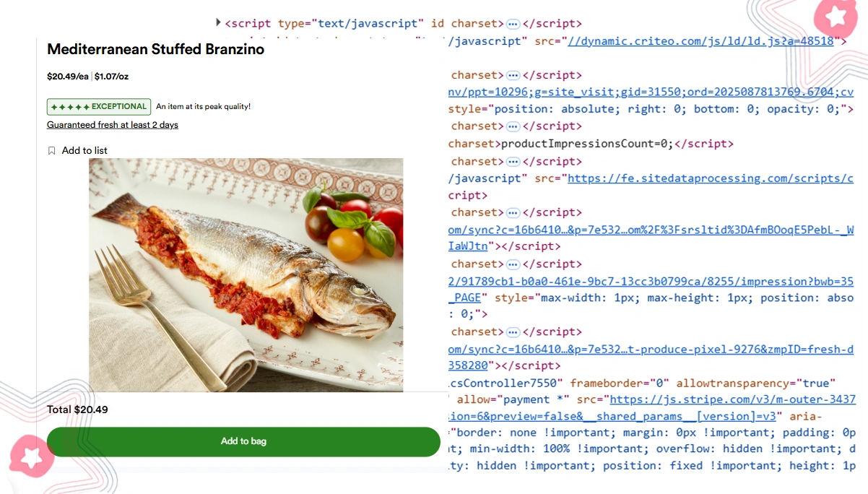
Task: Expand collapsed ellipsis in first script tag
Action: click(x=513, y=24)
